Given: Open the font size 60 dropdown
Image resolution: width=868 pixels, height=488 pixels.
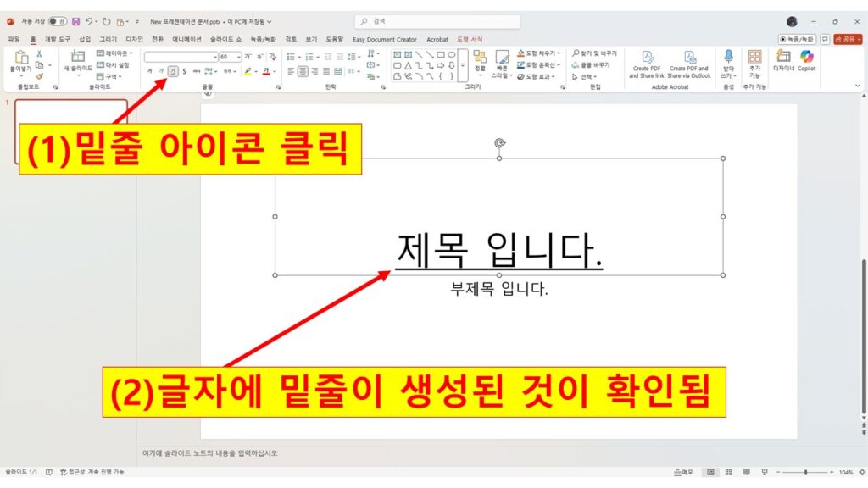Looking at the screenshot, I should (x=238, y=57).
